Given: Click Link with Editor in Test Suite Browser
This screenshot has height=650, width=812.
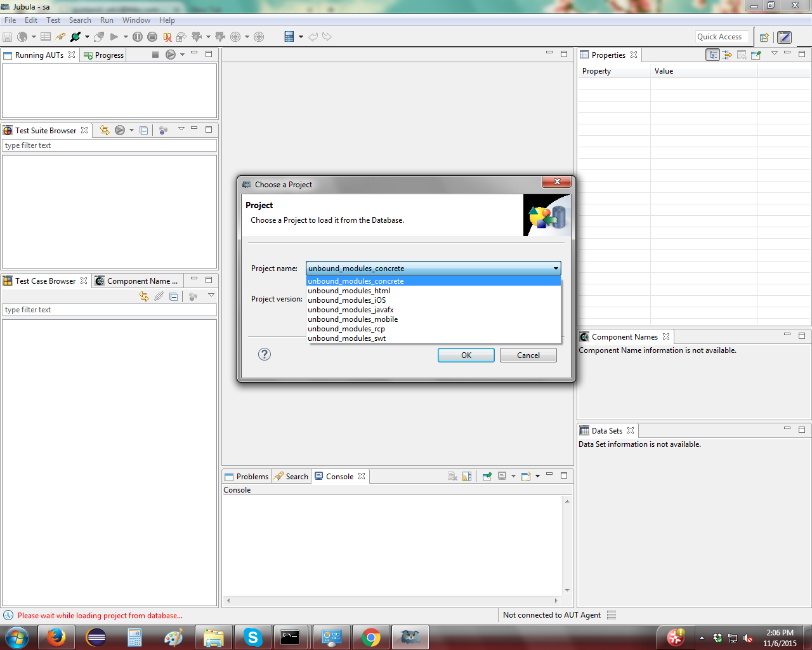Looking at the screenshot, I should click(x=105, y=130).
